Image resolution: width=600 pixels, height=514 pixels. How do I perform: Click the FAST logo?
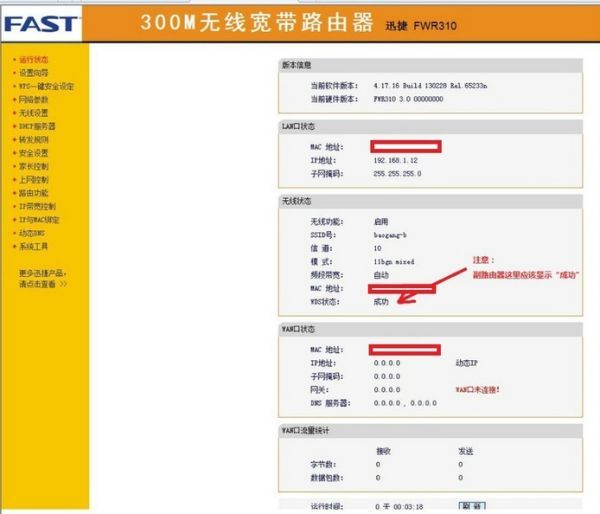tap(41, 24)
